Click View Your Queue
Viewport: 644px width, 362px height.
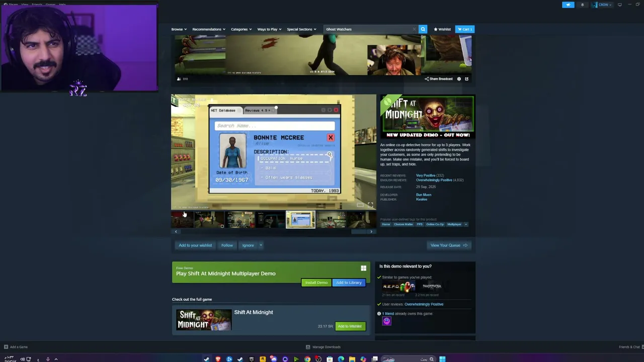pos(449,245)
